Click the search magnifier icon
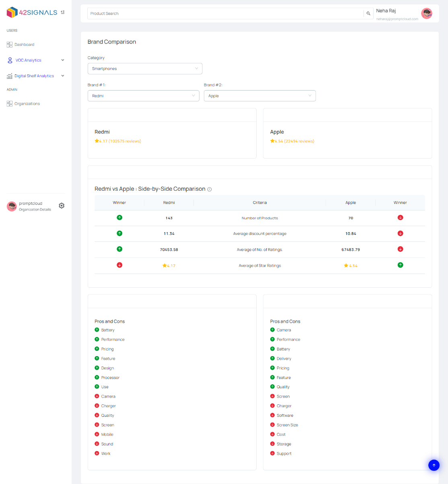 368,14
